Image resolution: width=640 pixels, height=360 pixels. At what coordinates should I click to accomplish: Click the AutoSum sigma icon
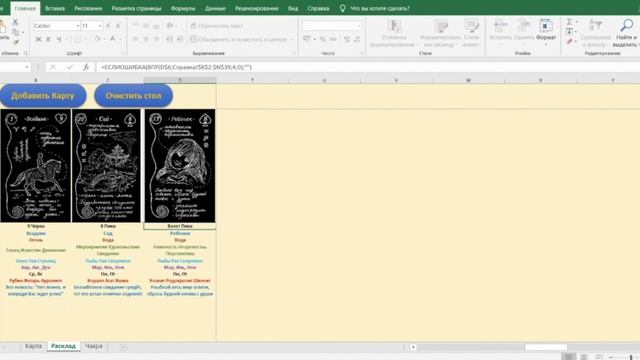tap(569, 22)
